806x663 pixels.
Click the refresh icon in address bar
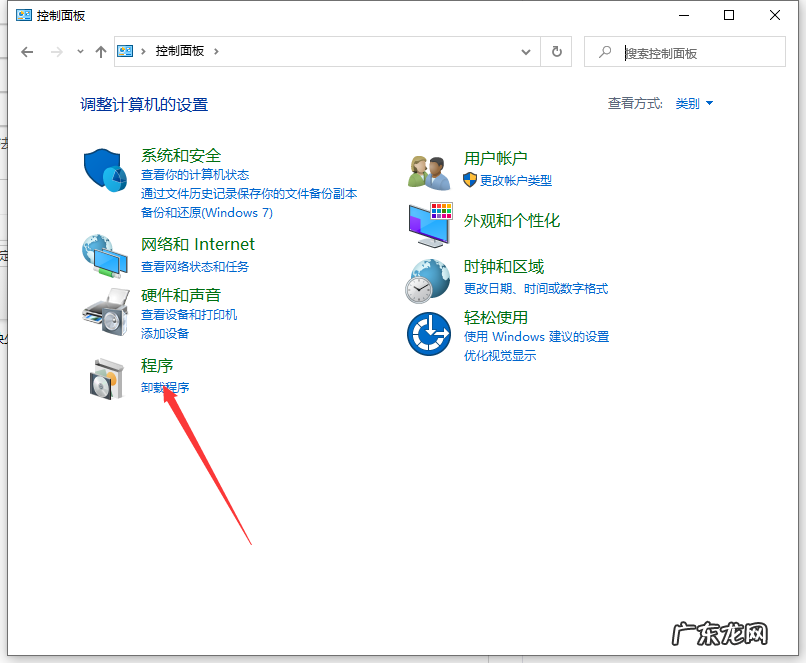coord(556,51)
